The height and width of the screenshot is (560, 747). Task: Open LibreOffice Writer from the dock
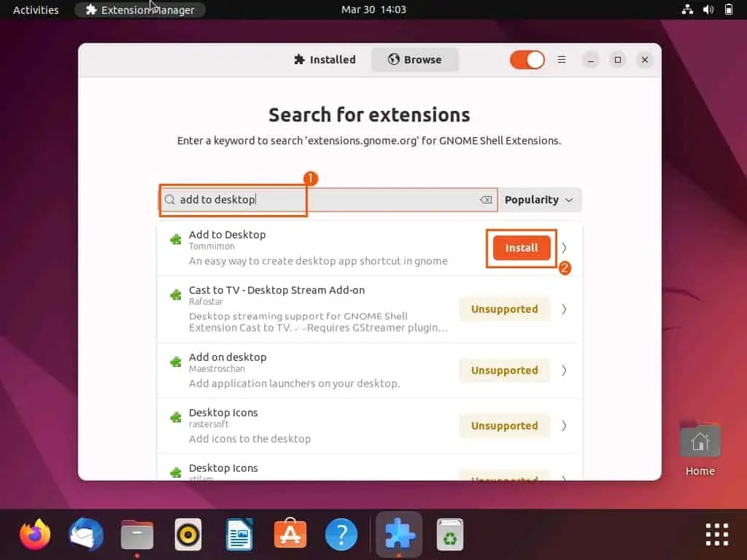[239, 534]
